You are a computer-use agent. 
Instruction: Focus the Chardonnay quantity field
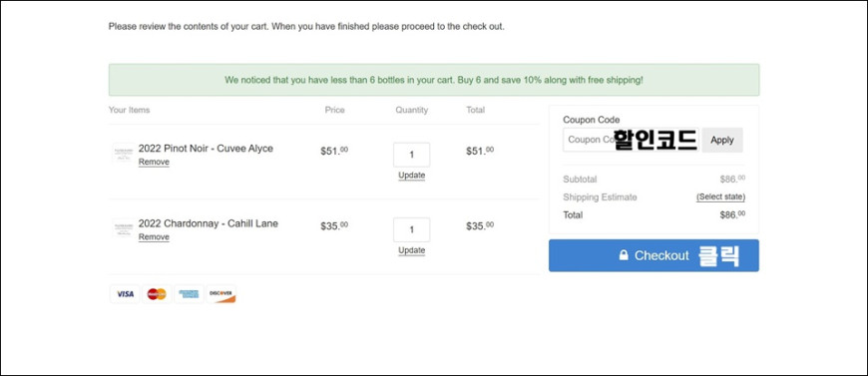click(x=411, y=229)
